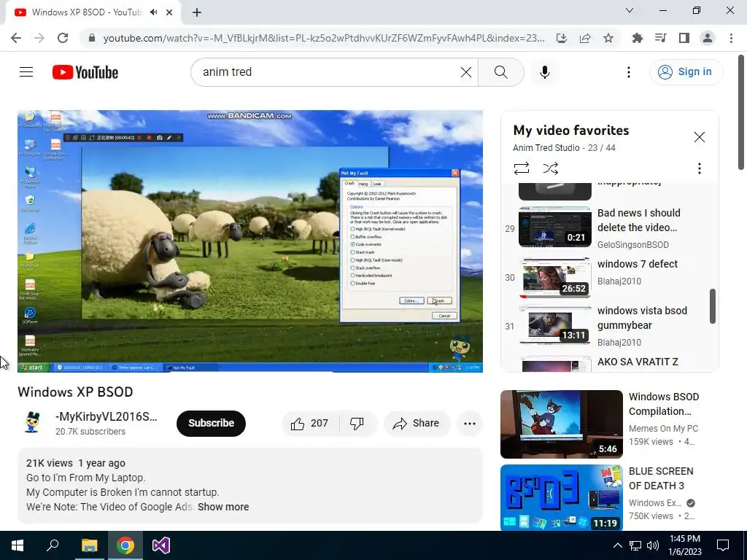Open YouTube settings three-dot menu

coord(628,72)
